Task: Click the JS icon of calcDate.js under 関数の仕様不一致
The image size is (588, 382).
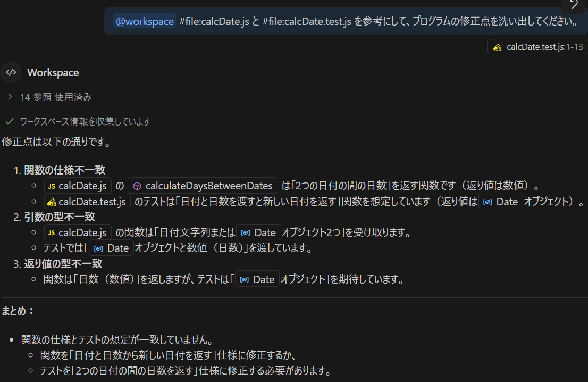Action: pos(52,186)
